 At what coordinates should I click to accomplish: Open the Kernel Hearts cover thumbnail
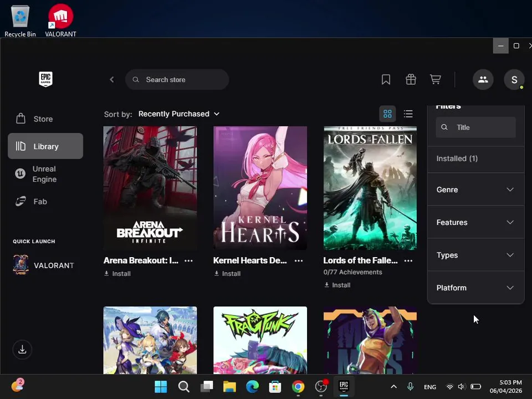(260, 188)
